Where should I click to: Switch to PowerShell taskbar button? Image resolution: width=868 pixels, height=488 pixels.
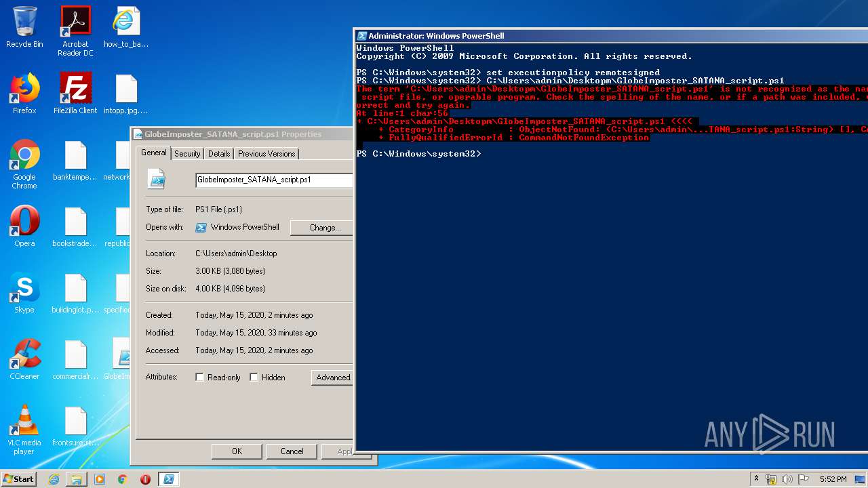click(x=169, y=479)
